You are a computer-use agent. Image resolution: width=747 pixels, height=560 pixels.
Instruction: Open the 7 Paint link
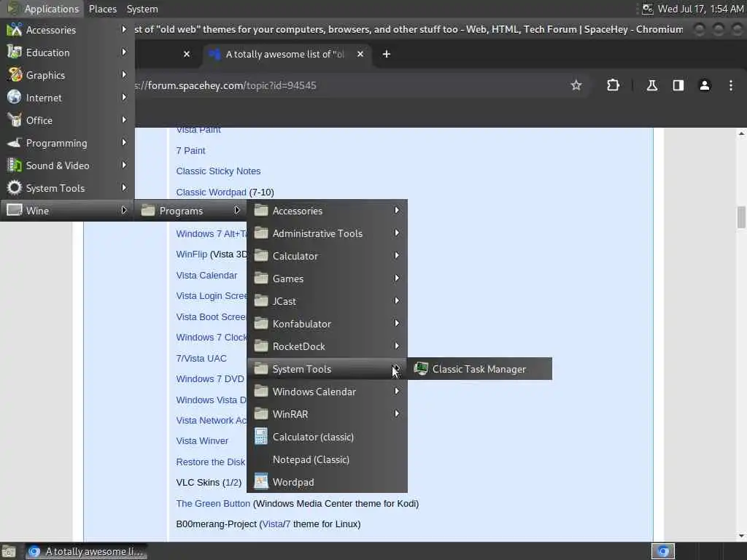click(190, 150)
